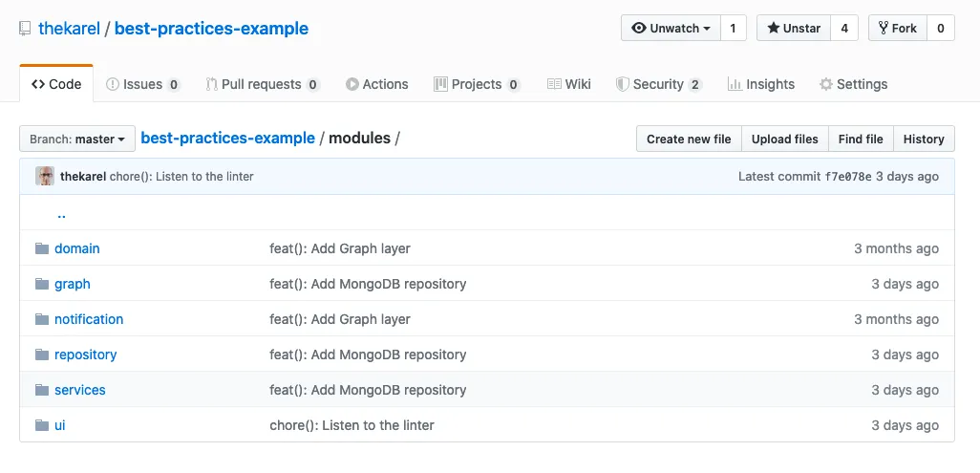Open the repository folder icon
Screen dimensions: 980x473
[x=42, y=355]
